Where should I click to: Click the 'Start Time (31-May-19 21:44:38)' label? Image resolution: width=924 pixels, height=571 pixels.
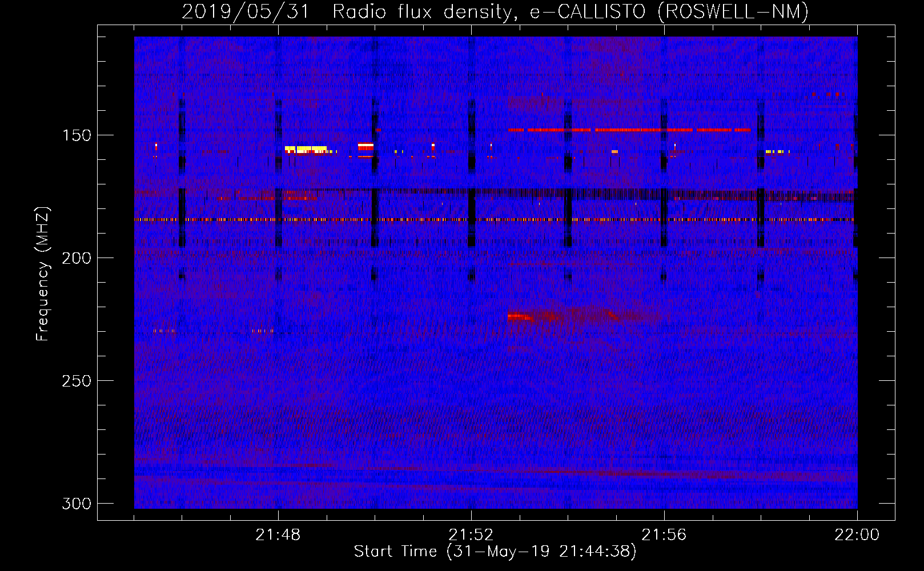pyautogui.click(x=495, y=552)
